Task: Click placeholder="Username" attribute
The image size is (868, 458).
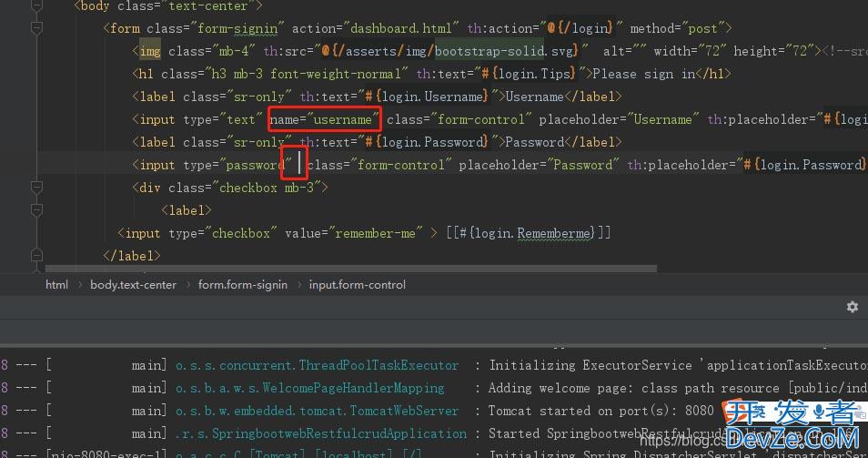Action: pyautogui.click(x=619, y=119)
